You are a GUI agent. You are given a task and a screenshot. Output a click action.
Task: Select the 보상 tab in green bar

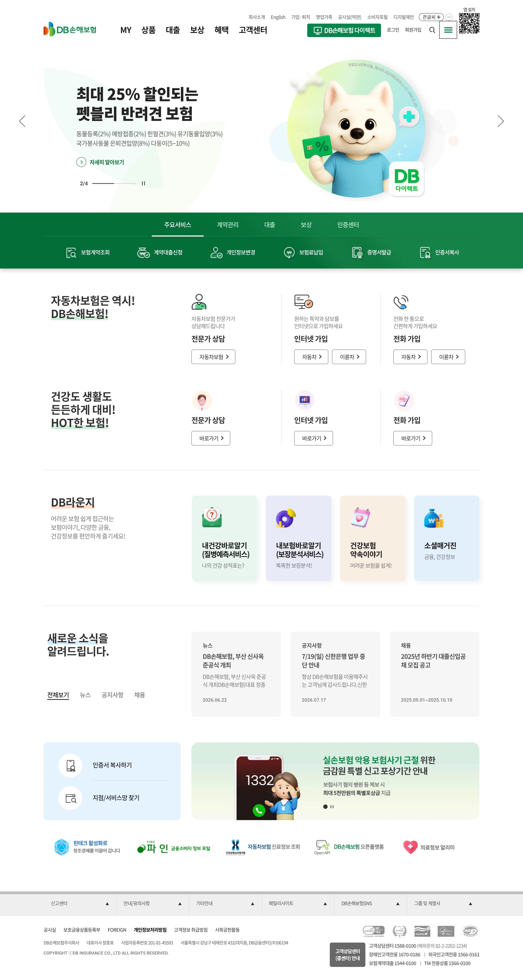(306, 225)
